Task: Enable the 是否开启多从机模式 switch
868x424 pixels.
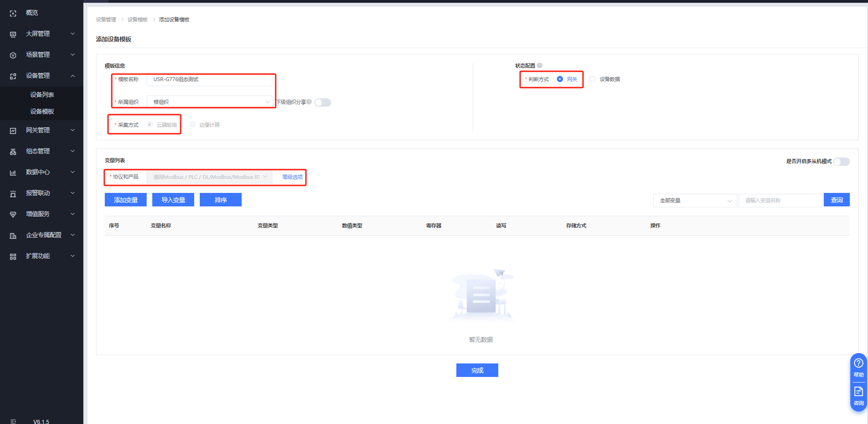Action: (x=841, y=162)
